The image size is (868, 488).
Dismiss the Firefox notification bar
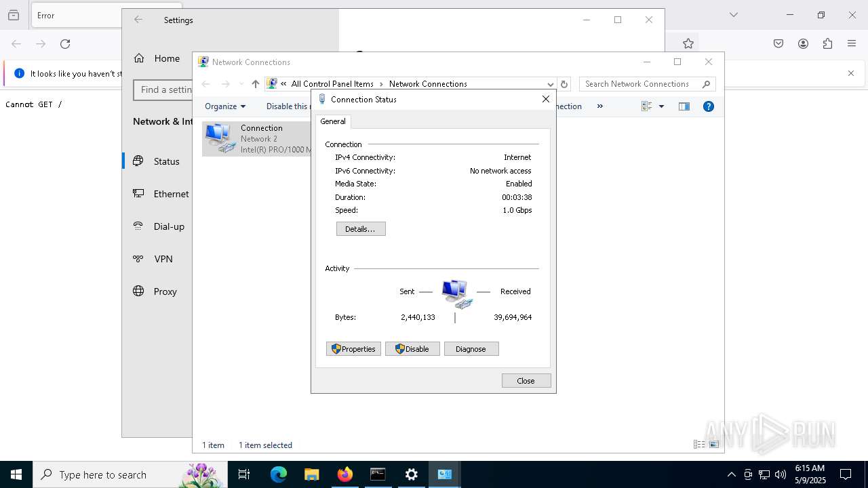pyautogui.click(x=851, y=73)
